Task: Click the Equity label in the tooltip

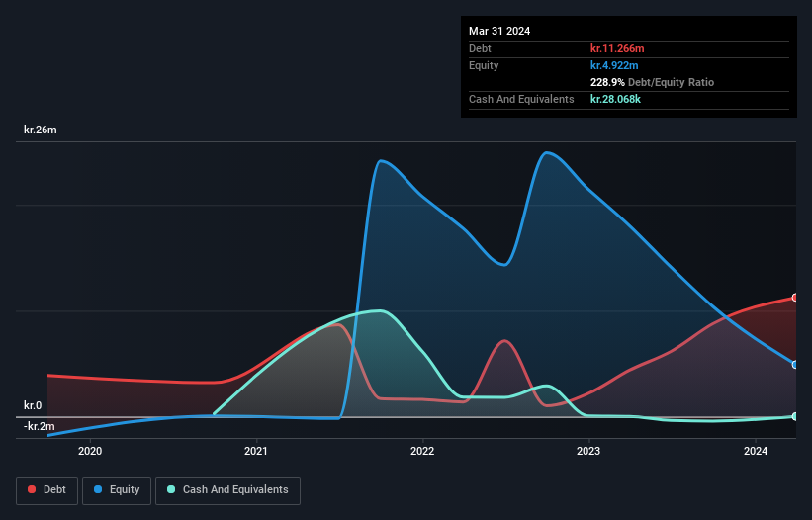Action: point(484,65)
